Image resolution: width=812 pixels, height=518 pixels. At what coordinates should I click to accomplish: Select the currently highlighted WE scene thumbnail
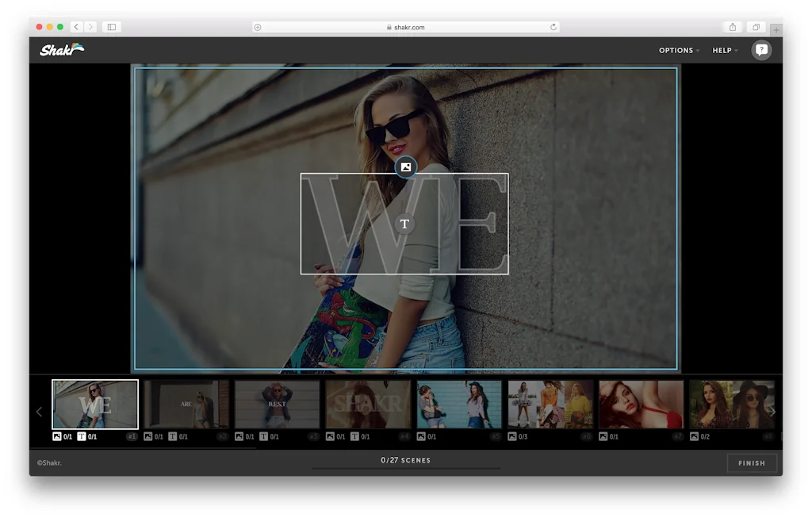(95, 404)
